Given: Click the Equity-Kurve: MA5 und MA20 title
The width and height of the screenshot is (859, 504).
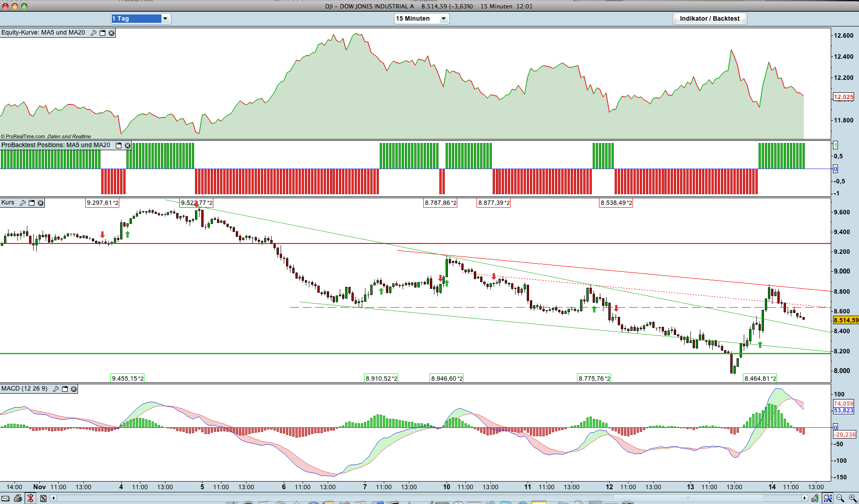Looking at the screenshot, I should pos(43,33).
